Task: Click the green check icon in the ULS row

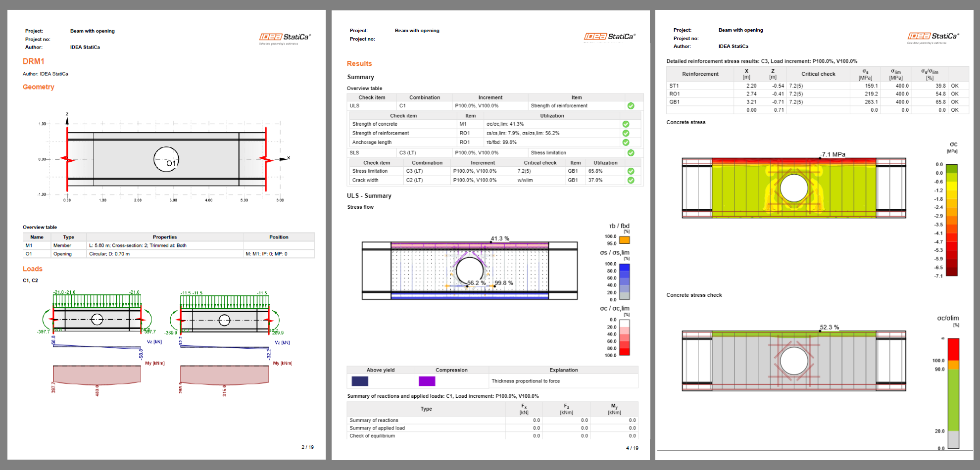Action: pyautogui.click(x=631, y=106)
